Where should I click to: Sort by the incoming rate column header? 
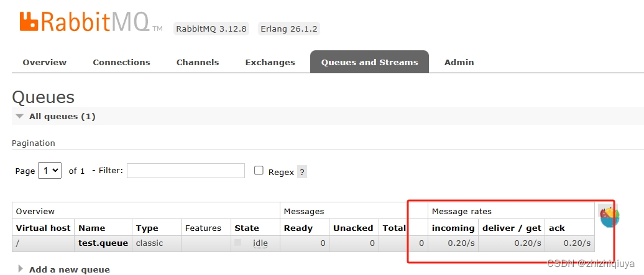[x=453, y=228]
